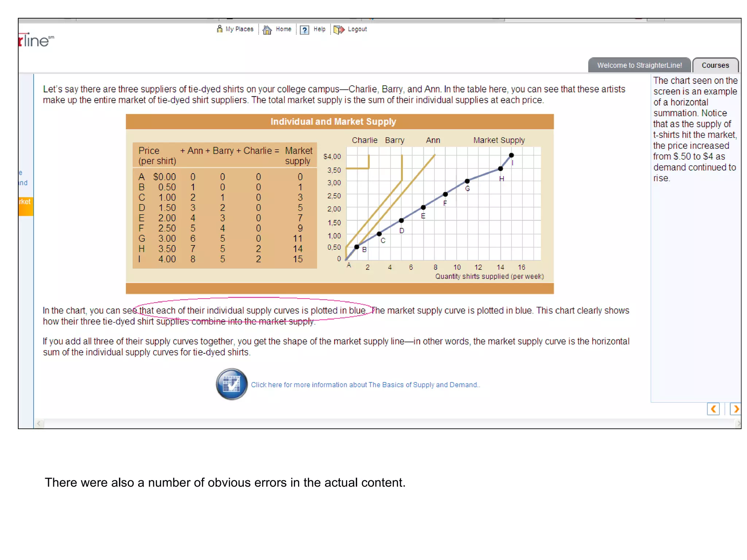Click the My Places person icon
Image resolution: width=747 pixels, height=560 pixels.
click(219, 29)
